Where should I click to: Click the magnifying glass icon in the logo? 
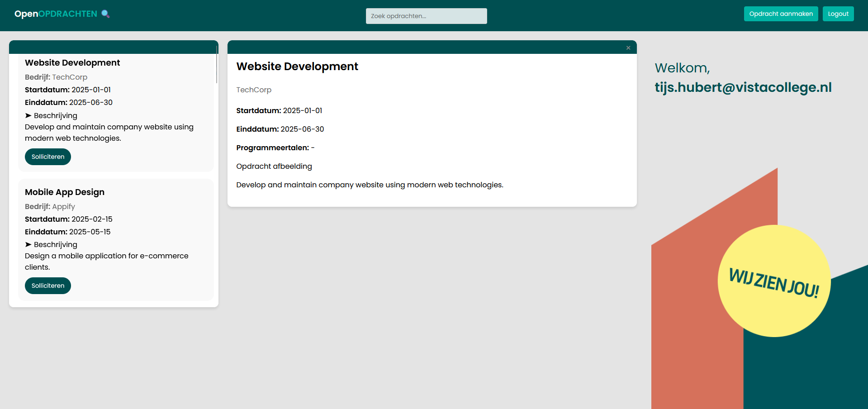click(x=106, y=14)
